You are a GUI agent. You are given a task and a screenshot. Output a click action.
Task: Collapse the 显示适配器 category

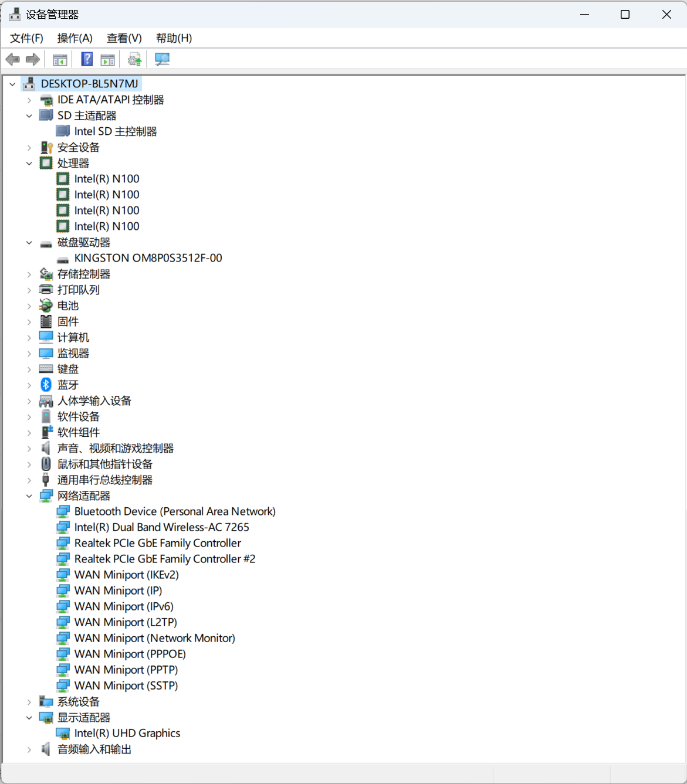(29, 718)
